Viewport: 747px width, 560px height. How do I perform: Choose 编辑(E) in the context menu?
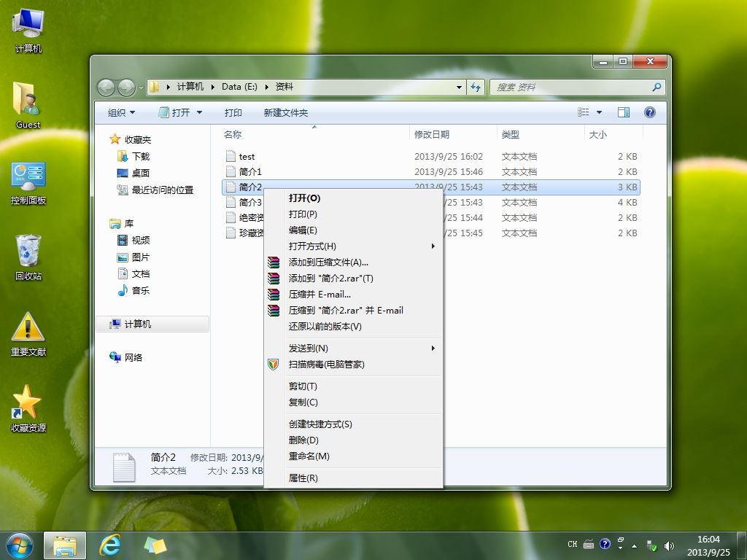[353, 230]
